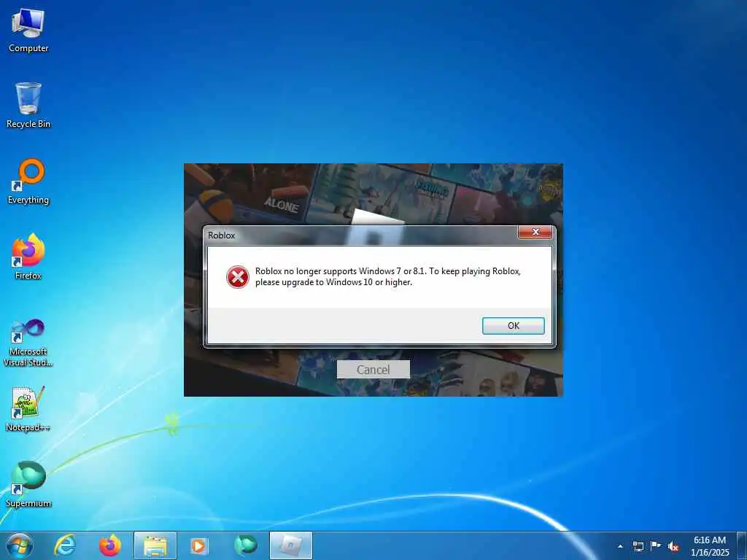
Task: Click the Roblox dialog title text
Action: tap(222, 236)
